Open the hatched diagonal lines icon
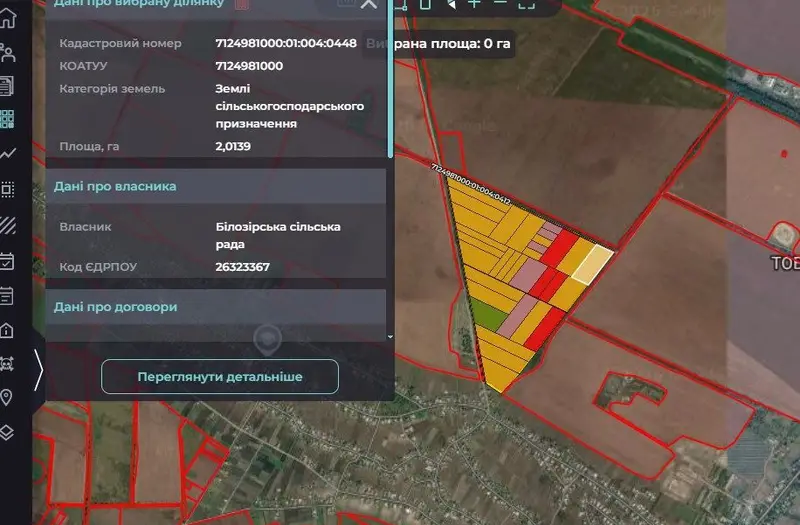800x525 pixels. pyautogui.click(x=8, y=225)
